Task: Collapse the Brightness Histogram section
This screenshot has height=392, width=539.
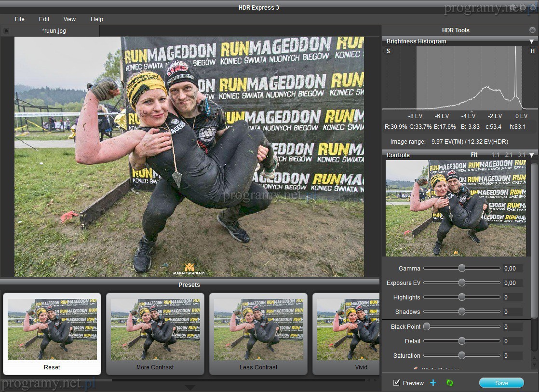Action: coord(531,41)
